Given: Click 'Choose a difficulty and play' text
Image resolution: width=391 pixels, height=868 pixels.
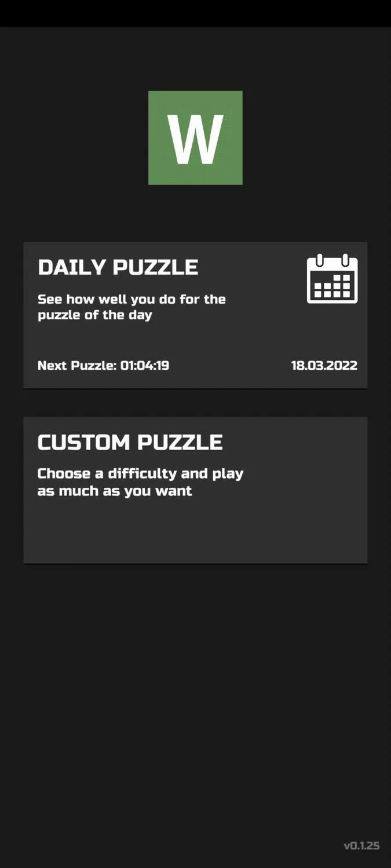Looking at the screenshot, I should tap(141, 474).
